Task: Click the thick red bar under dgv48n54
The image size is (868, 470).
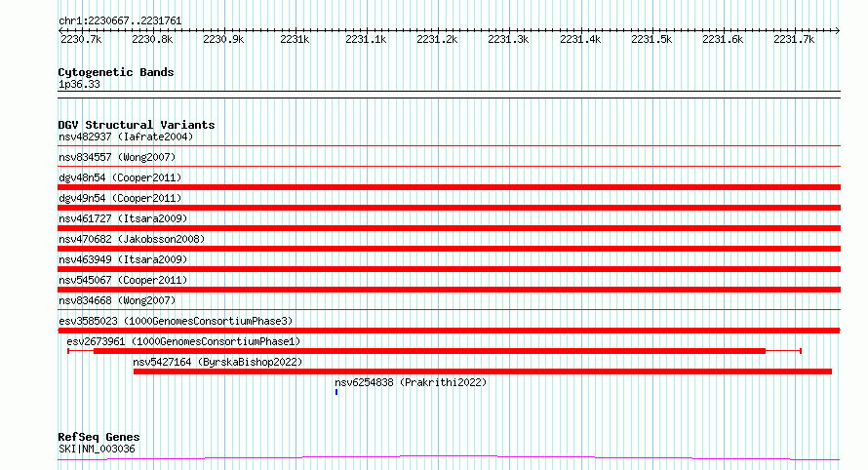Action: click(x=449, y=187)
